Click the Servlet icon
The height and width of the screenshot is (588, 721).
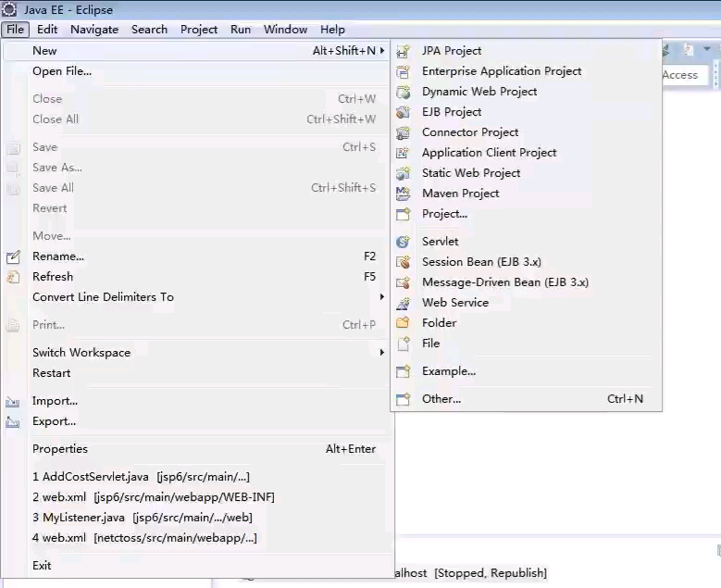tap(403, 242)
